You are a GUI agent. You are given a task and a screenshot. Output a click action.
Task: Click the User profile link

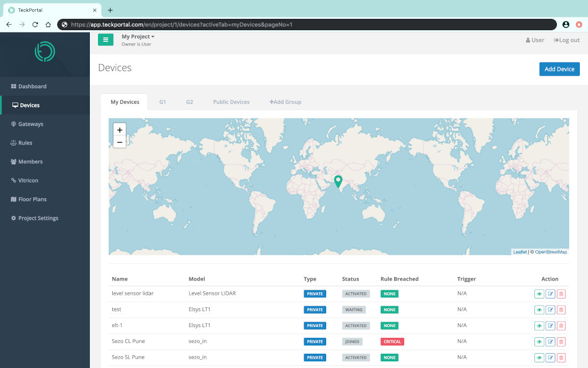pos(535,40)
